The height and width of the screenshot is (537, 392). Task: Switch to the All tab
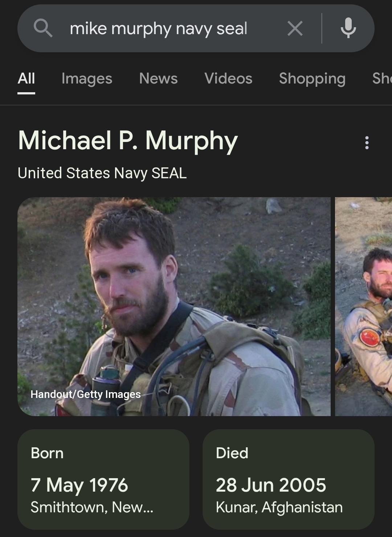coord(26,78)
